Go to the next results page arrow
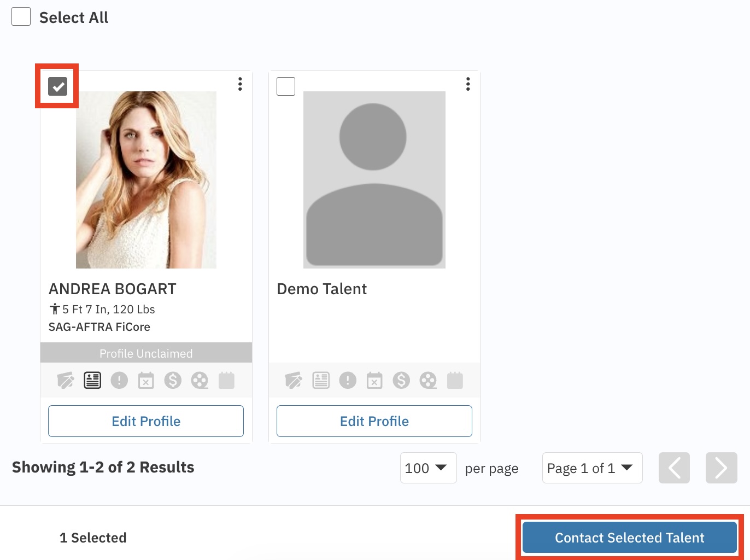Image resolution: width=750 pixels, height=560 pixels. 721,468
